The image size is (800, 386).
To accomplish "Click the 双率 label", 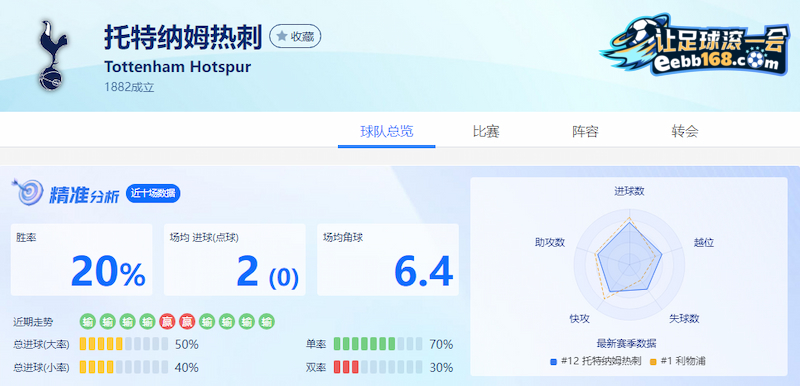I will point(316,368).
